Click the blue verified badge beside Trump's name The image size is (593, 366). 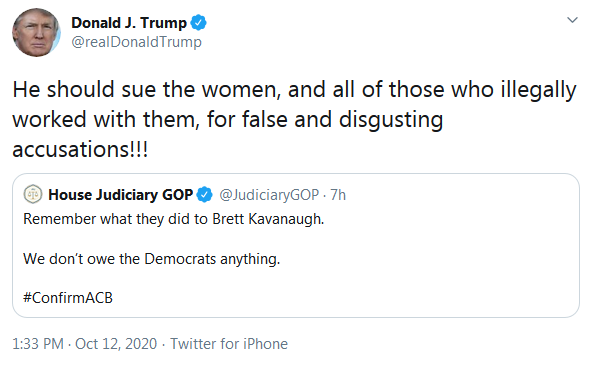tap(198, 23)
